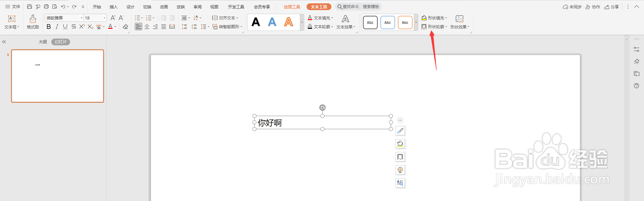This screenshot has height=201, width=644.
Task: Open the Align Text (对齐文本) dropdown
Action: coord(225,18)
